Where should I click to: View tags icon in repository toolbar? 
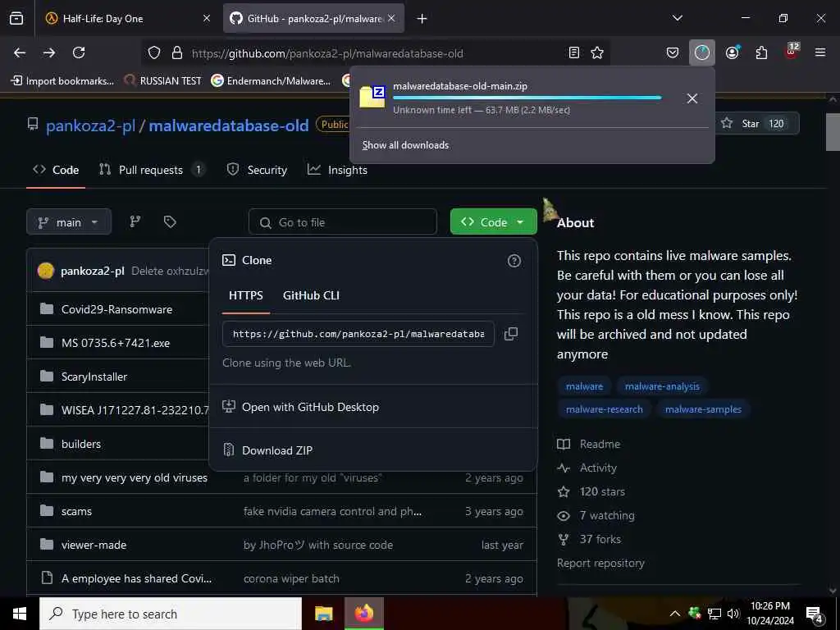[x=170, y=221]
